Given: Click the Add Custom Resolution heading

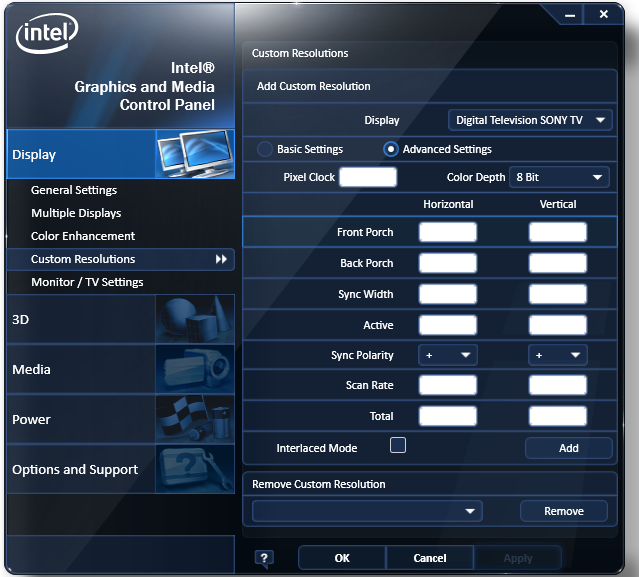Looking at the screenshot, I should click(313, 86).
